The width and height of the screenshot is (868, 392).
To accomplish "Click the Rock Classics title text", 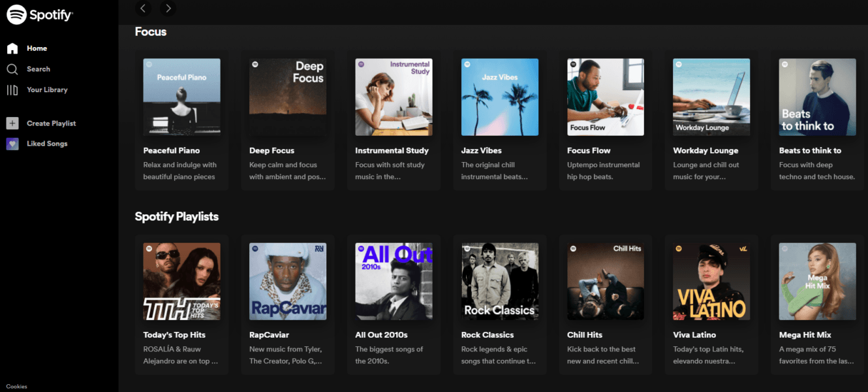I will point(488,335).
